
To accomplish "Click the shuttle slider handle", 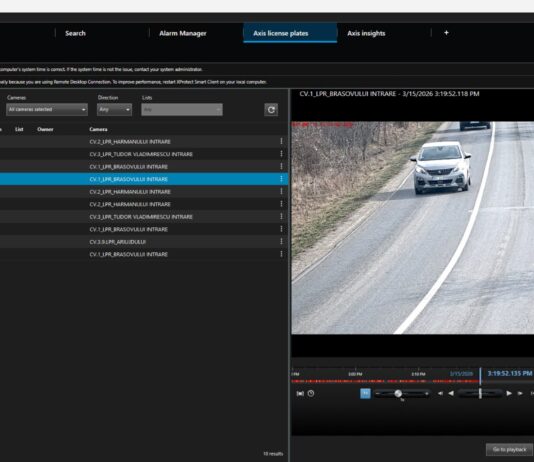I will pyautogui.click(x=480, y=394).
